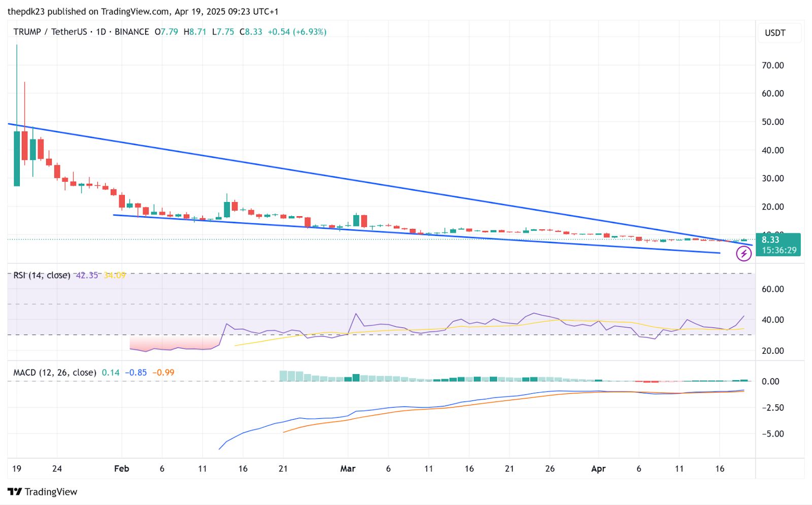Click the USDT currency label
The height and width of the screenshot is (505, 812).
pos(775,33)
